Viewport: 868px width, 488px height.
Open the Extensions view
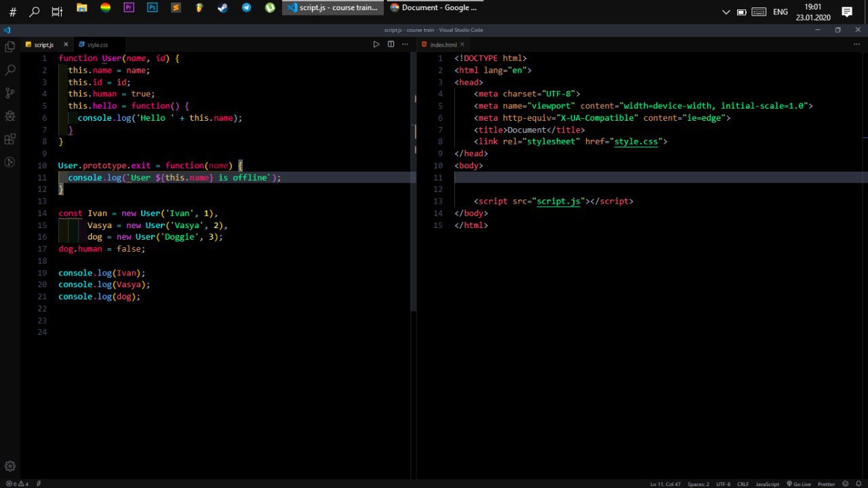10,139
